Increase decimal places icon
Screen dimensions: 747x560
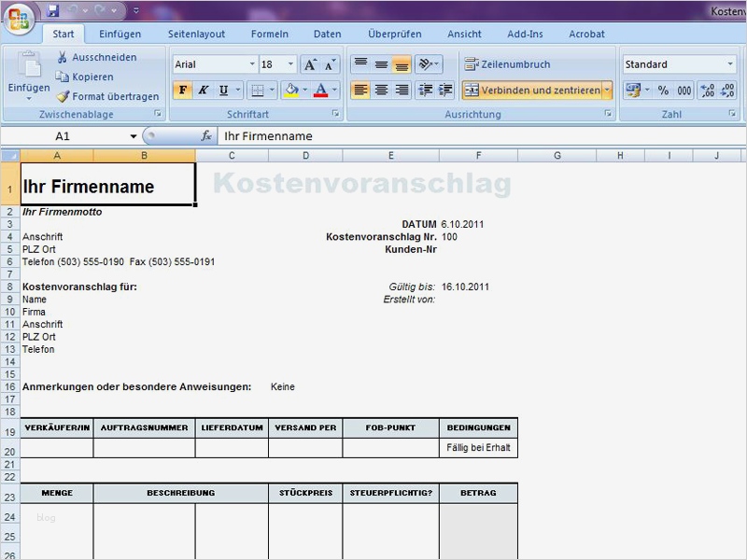tap(707, 90)
